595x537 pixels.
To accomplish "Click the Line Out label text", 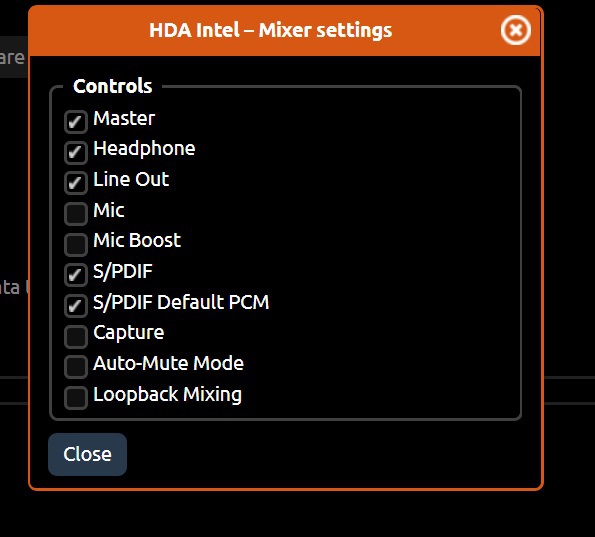I will tap(131, 179).
